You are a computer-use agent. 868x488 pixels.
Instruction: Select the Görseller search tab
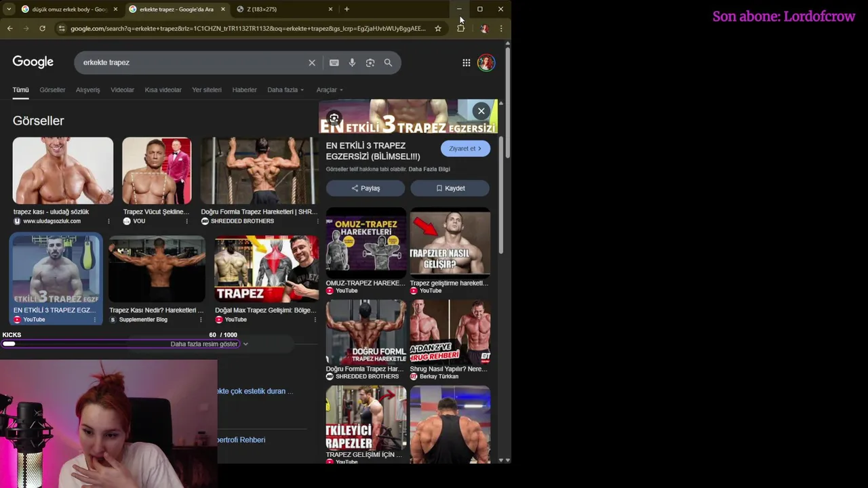(x=52, y=89)
